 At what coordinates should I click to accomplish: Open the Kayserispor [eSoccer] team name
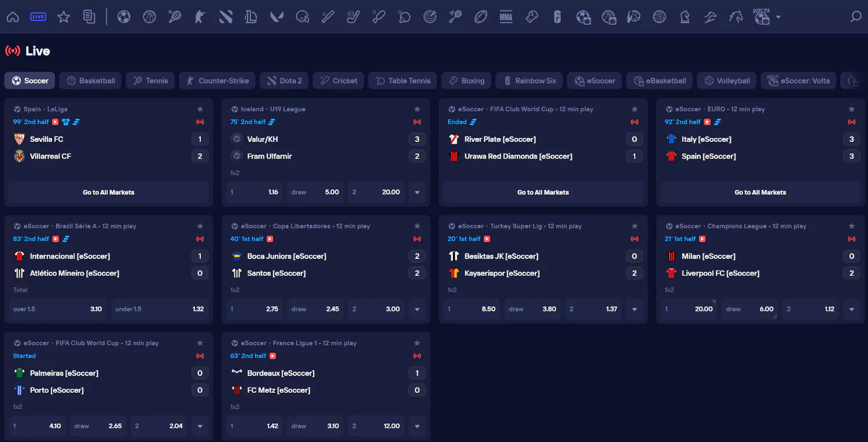502,273
